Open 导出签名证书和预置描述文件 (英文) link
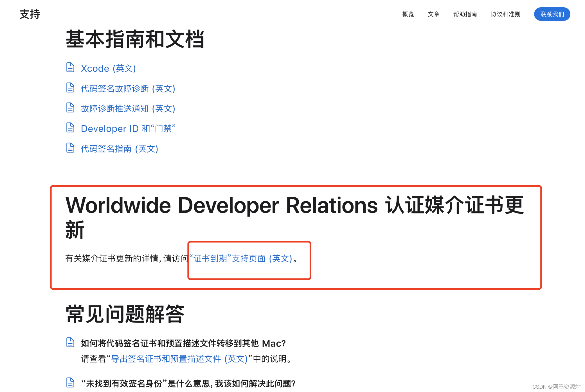The height and width of the screenshot is (392, 585). (x=179, y=359)
